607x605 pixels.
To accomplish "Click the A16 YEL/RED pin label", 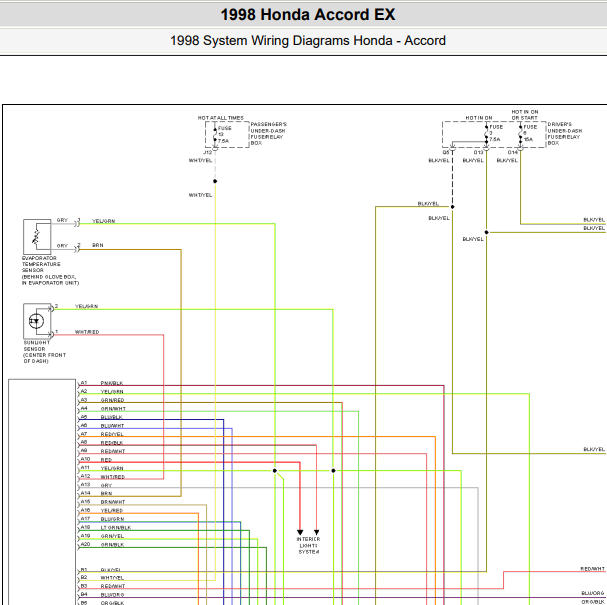I will pos(101,511).
